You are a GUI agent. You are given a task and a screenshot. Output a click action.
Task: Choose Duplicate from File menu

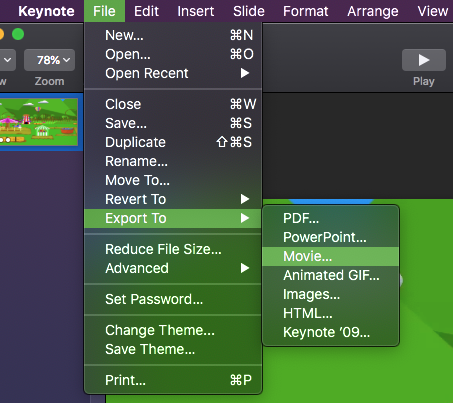[x=173, y=142]
